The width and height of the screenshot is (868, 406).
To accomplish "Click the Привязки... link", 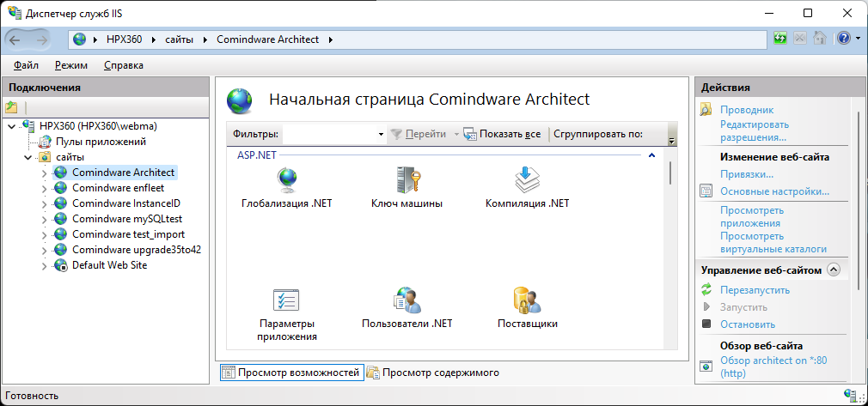I will click(747, 174).
